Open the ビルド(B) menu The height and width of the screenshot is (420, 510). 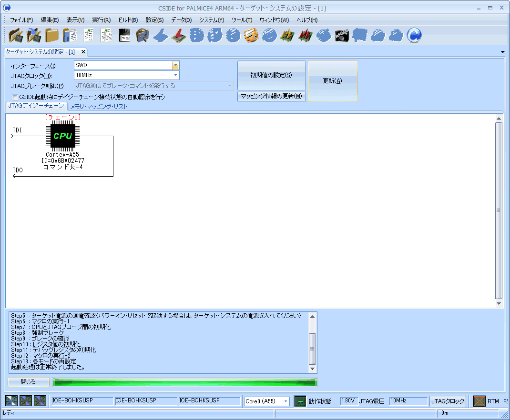click(x=128, y=20)
